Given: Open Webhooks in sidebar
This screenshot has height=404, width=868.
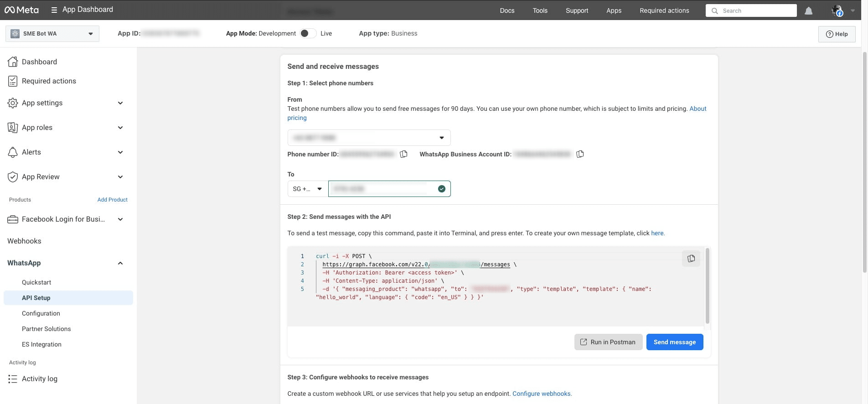Looking at the screenshot, I should click(24, 241).
